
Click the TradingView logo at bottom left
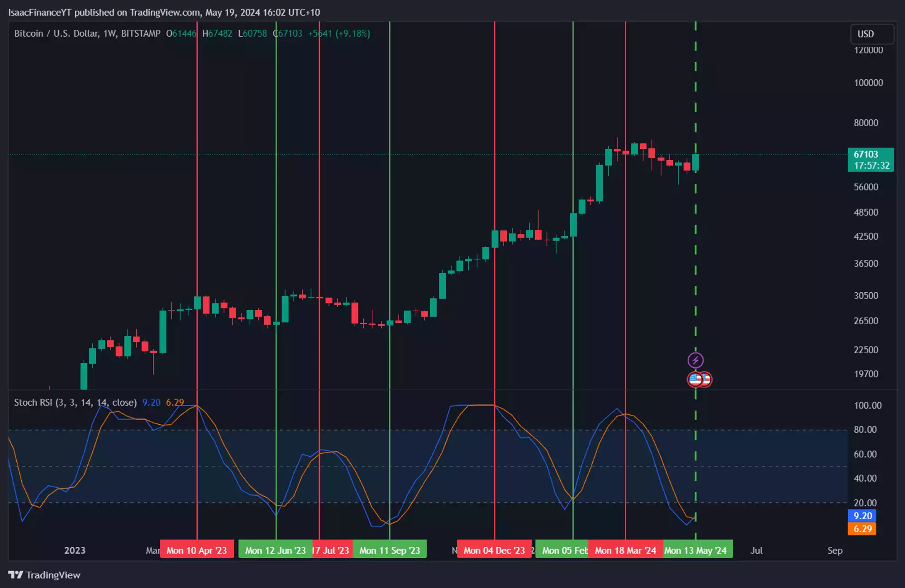[x=44, y=575]
